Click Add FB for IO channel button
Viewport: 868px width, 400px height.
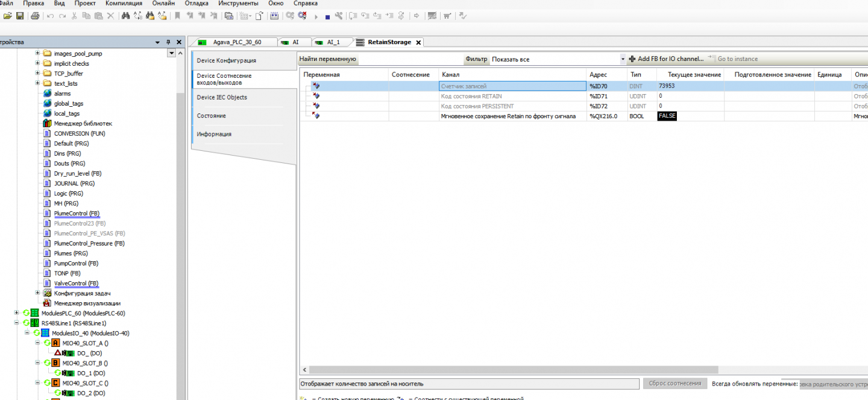point(666,59)
